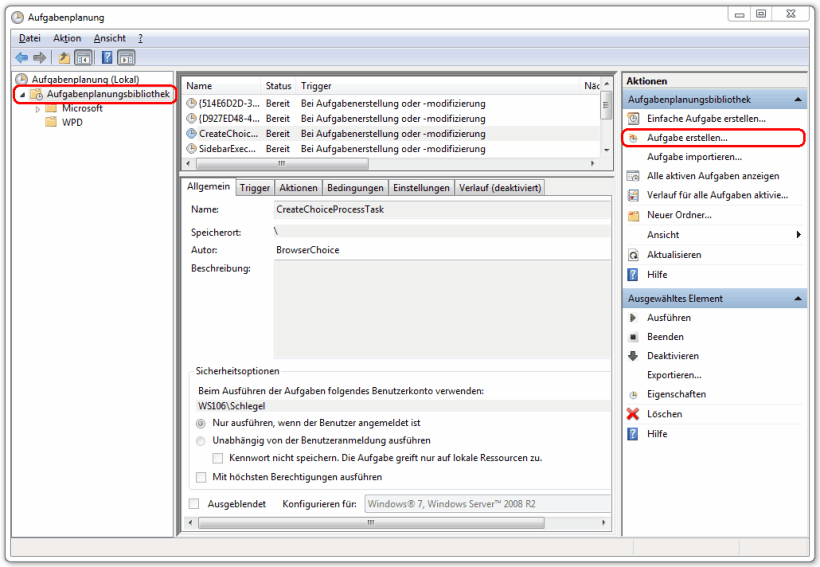The height and width of the screenshot is (567, 820).
Task: Click the clock icon of {514E6D2D-3... task
Action: (x=191, y=104)
